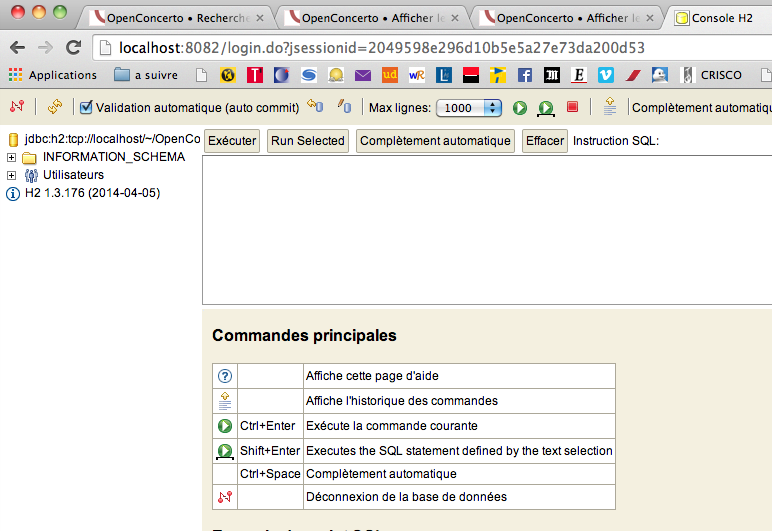Image resolution: width=772 pixels, height=531 pixels.
Task: Switch to the OpenConcerto Recherche tab
Action: [175, 18]
